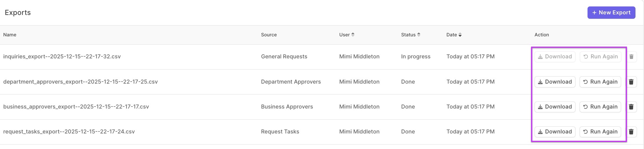Download the business_approvers_export CSV
Screen dimensions: 644x149
[x=555, y=107]
